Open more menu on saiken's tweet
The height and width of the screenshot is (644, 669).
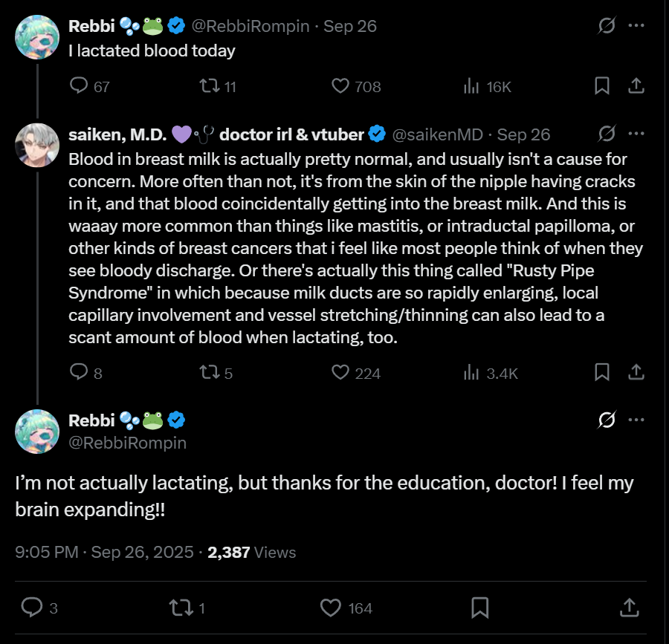[636, 134]
